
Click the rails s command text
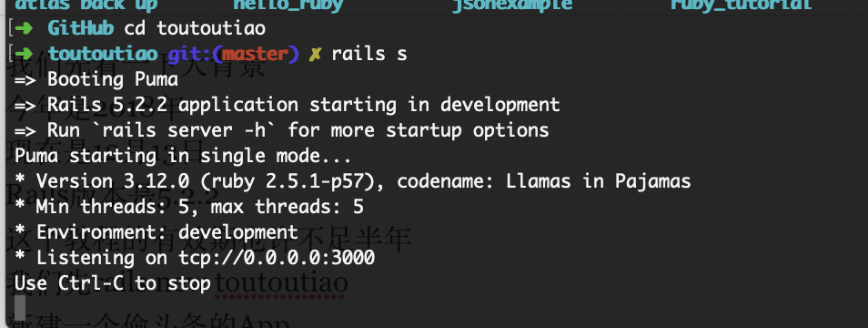point(369,54)
